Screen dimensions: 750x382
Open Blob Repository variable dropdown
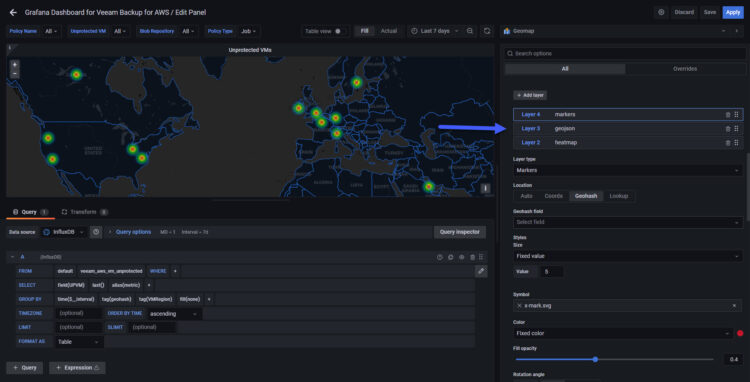188,31
